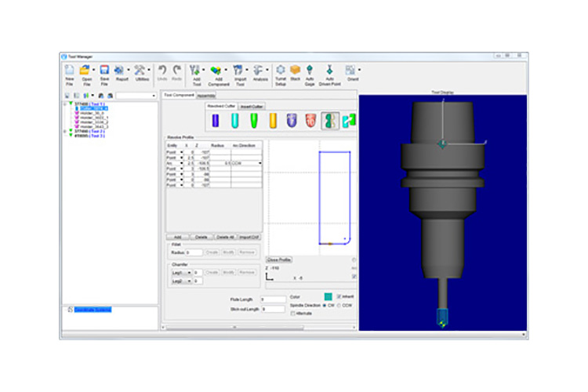
Task: Select the Tool 3 tree item
Action: pyautogui.click(x=89, y=136)
